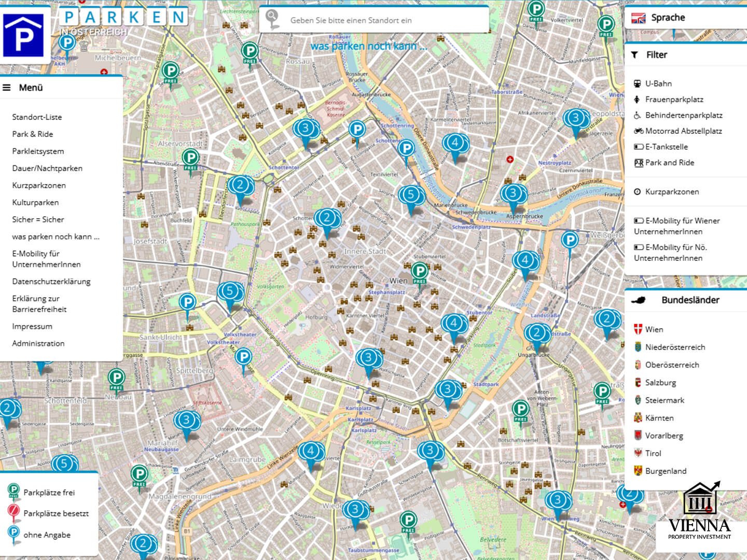Open the Sprache language selector

click(668, 18)
